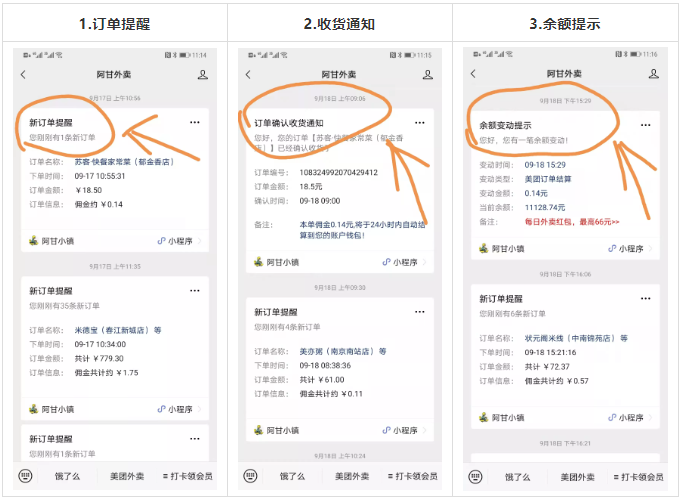Open the 饿了么 menu in the 订单提醒 screen
Viewport: 683px width, 502px height.
[x=68, y=476]
